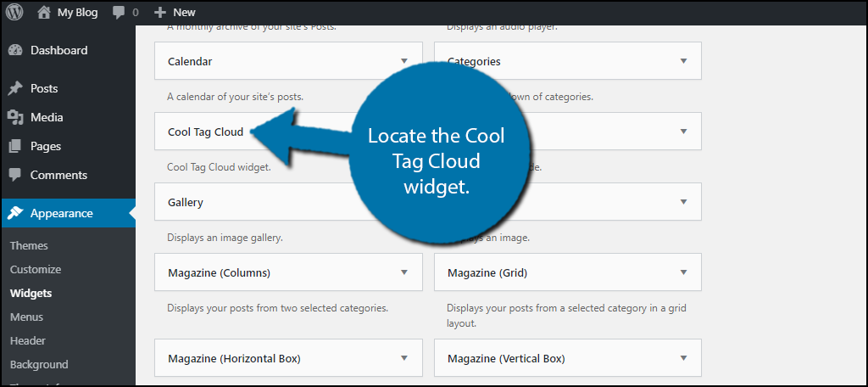Image resolution: width=868 pixels, height=387 pixels.
Task: Click the grid layout description text
Action: point(567,315)
